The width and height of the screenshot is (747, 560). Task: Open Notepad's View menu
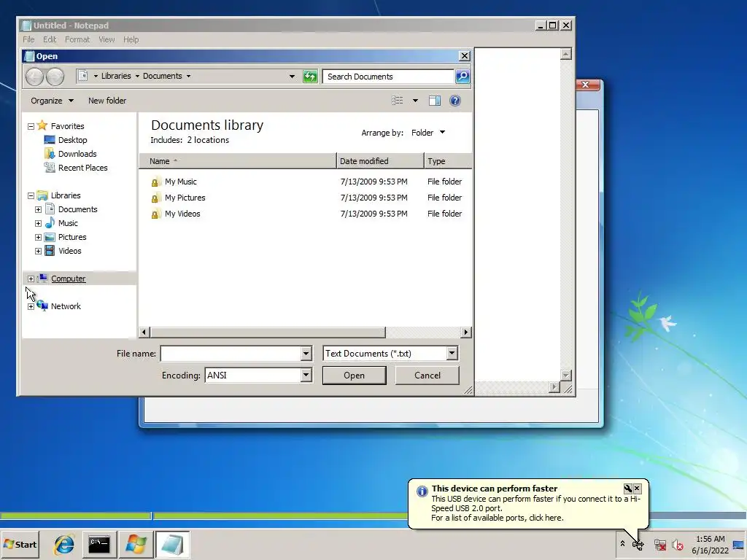click(x=107, y=39)
